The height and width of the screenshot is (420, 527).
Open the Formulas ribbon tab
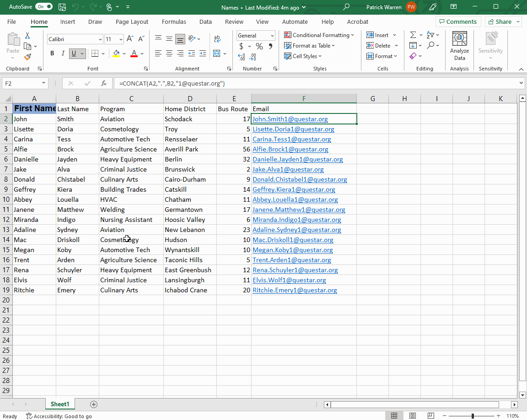point(174,22)
